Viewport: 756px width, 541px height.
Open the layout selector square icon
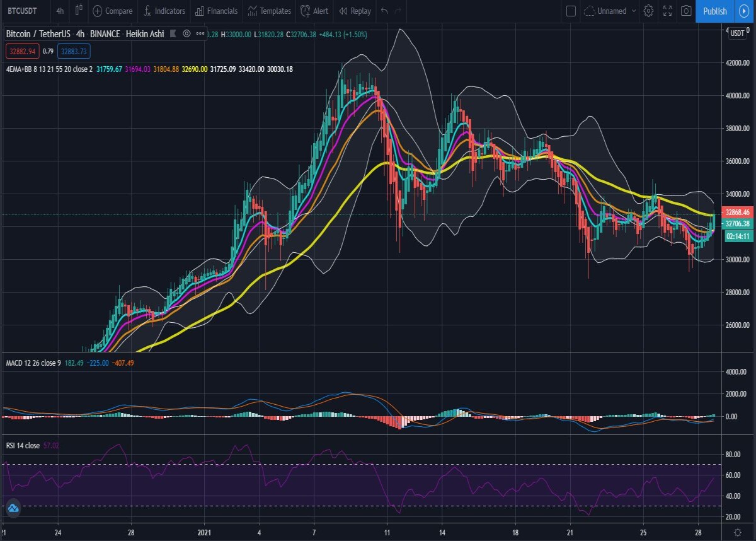[x=571, y=11]
